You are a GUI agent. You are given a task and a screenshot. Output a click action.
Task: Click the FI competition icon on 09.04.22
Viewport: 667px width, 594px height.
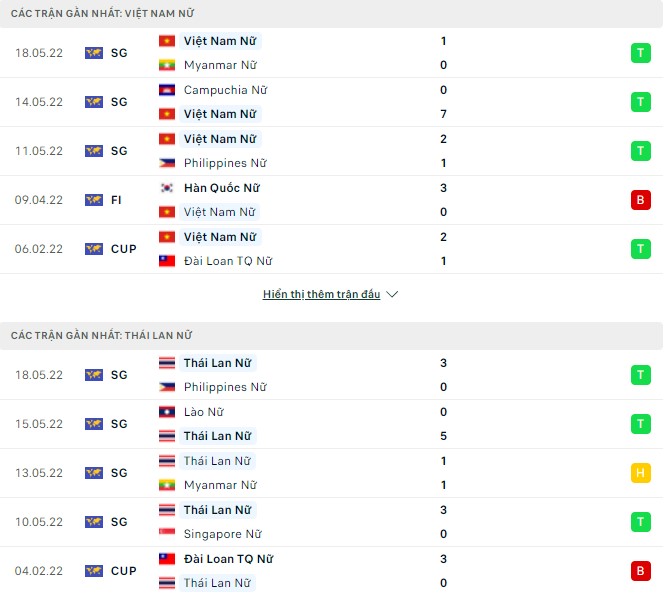click(x=94, y=200)
